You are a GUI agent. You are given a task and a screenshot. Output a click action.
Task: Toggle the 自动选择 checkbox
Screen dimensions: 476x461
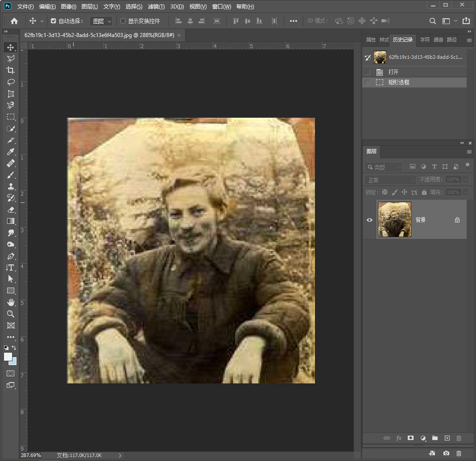pyautogui.click(x=54, y=21)
